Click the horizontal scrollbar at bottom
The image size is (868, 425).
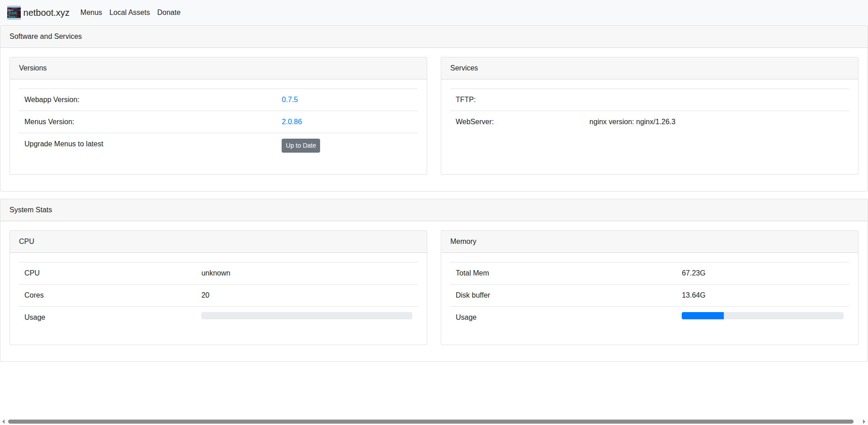click(x=430, y=421)
